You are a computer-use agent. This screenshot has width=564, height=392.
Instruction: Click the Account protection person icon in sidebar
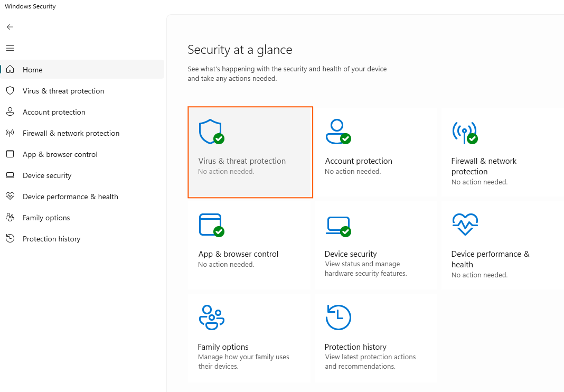tap(10, 111)
